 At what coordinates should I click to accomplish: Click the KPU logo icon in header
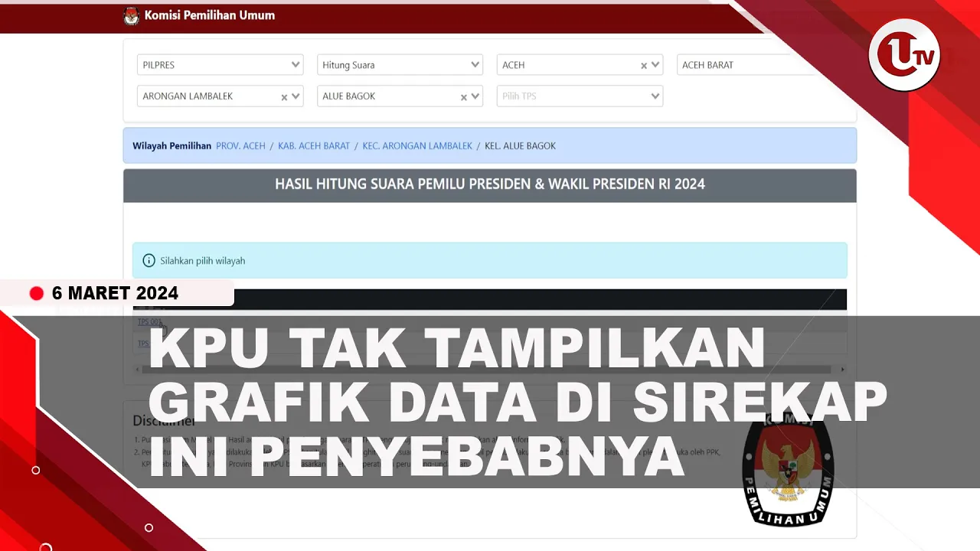click(132, 16)
